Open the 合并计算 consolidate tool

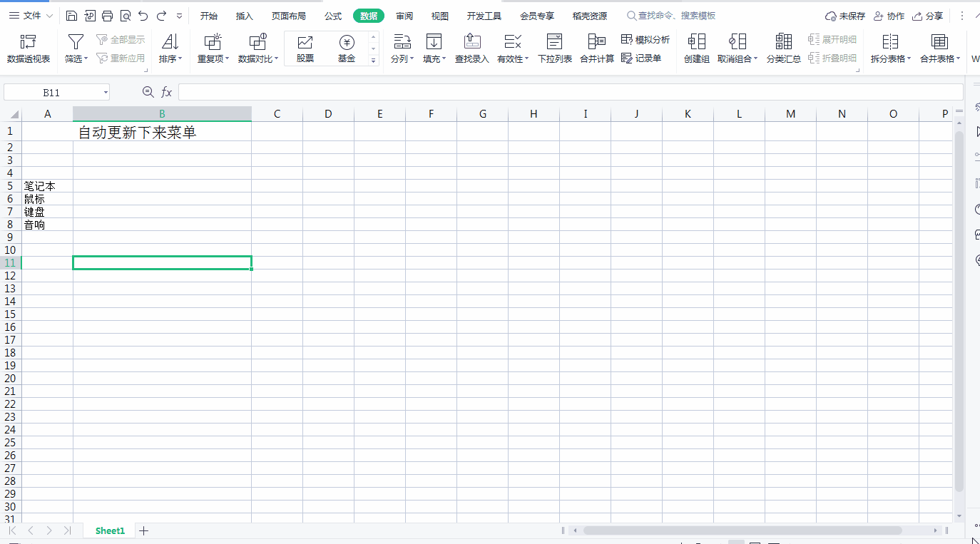point(597,49)
